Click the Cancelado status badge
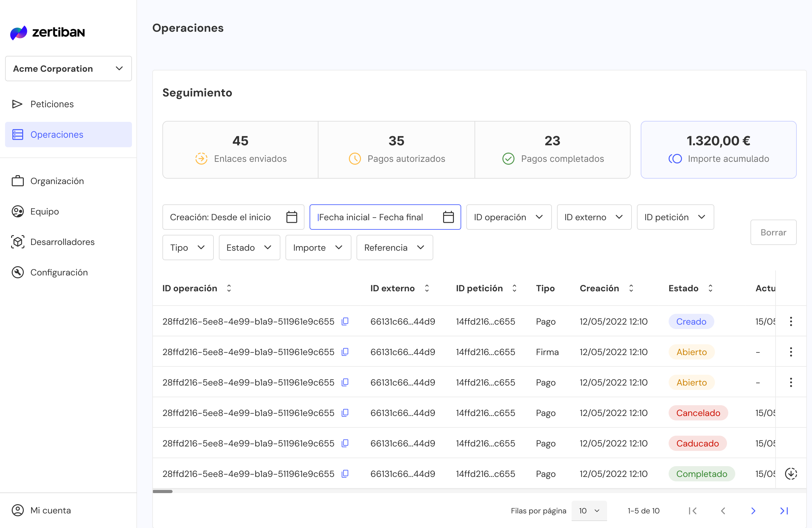812x528 pixels. (698, 413)
